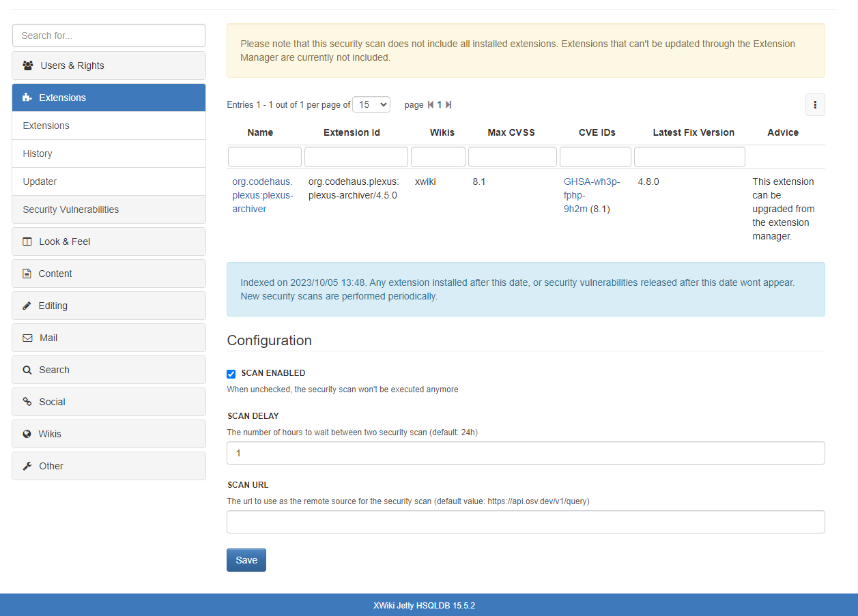Expand the Editing section
This screenshot has height=616, width=858.
(x=109, y=306)
